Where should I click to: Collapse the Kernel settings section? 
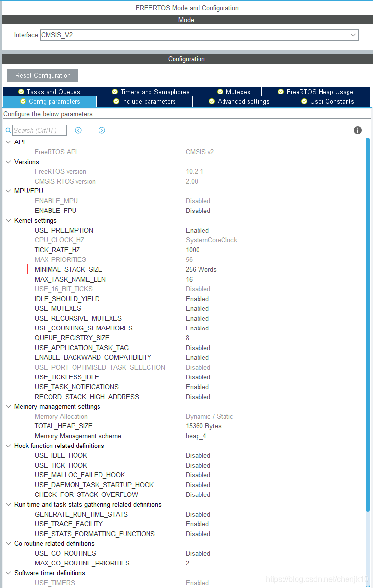tap(8, 220)
